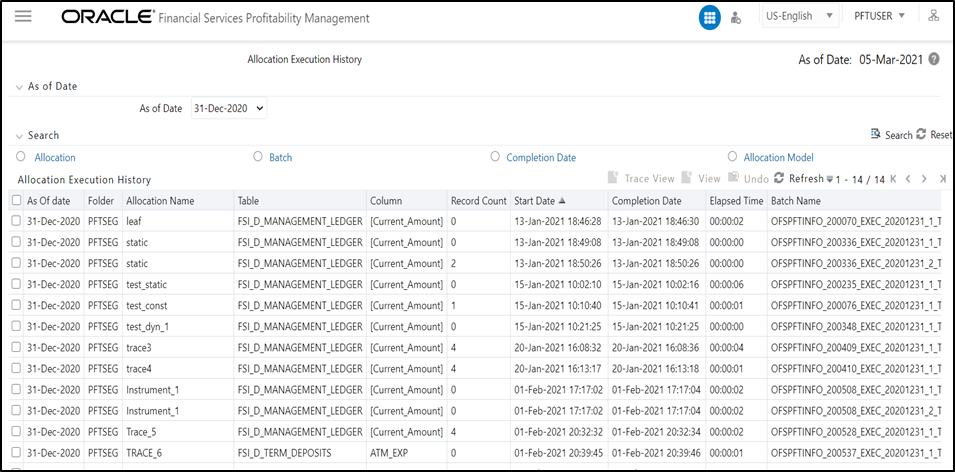This screenshot has height=472, width=955.
Task: Select the Completion Date radio button
Action: pos(495,157)
